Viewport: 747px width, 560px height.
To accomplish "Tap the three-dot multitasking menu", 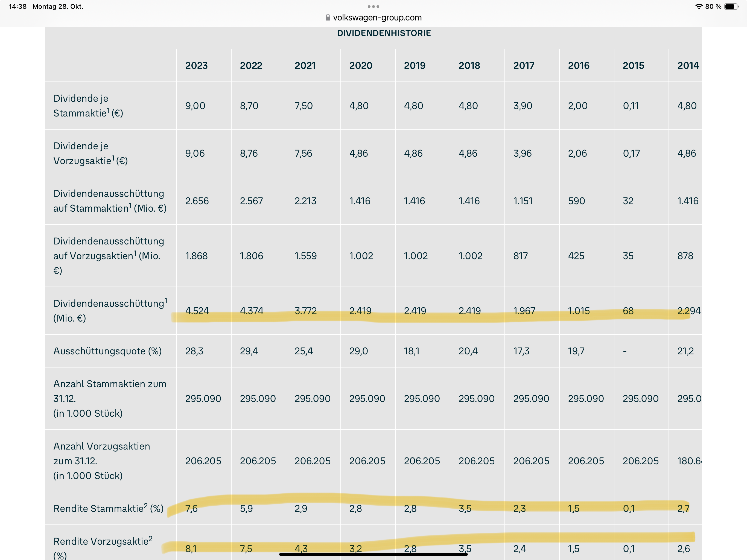I will tap(373, 6).
